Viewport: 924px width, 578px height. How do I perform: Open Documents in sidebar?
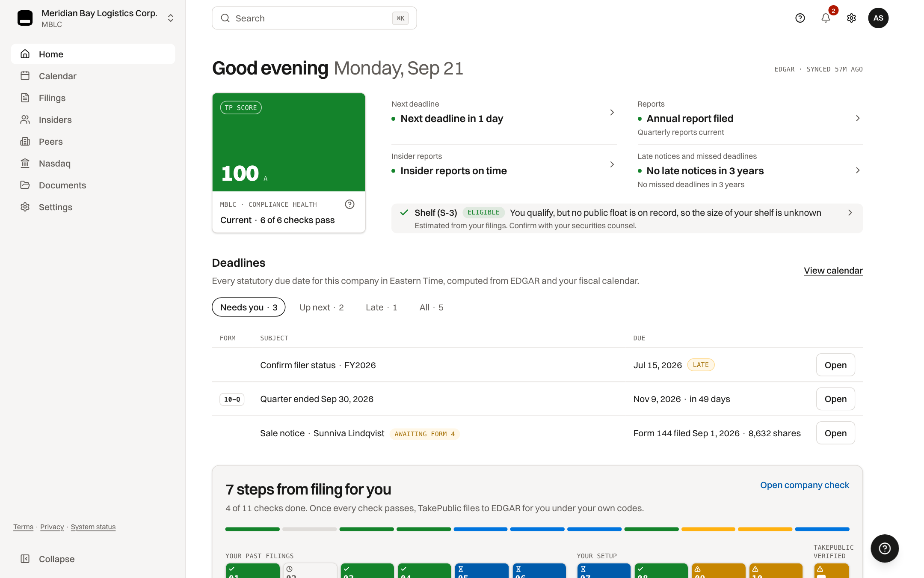click(x=93, y=185)
